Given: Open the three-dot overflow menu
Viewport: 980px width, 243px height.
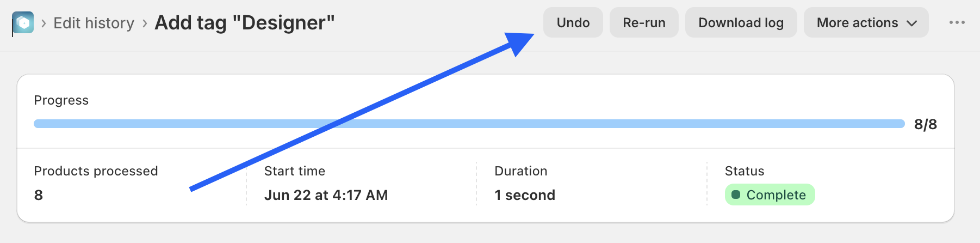Looking at the screenshot, I should coord(957,22).
